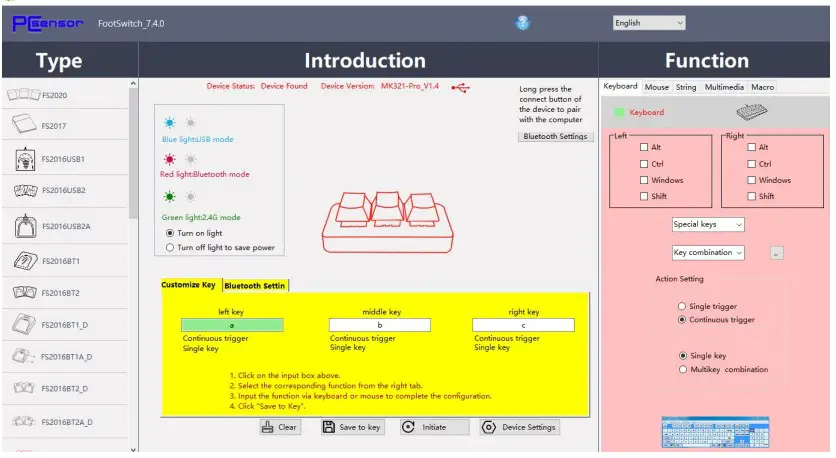Click the middle key input box

click(x=380, y=325)
